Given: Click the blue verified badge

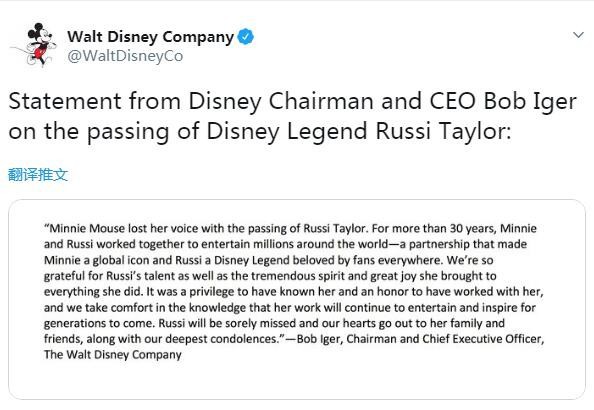Looking at the screenshot, I should 245,37.
